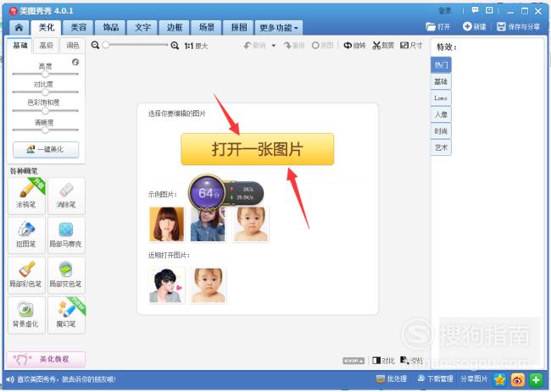
Task: Click the zoom in magnifier icon
Action: tap(175, 45)
